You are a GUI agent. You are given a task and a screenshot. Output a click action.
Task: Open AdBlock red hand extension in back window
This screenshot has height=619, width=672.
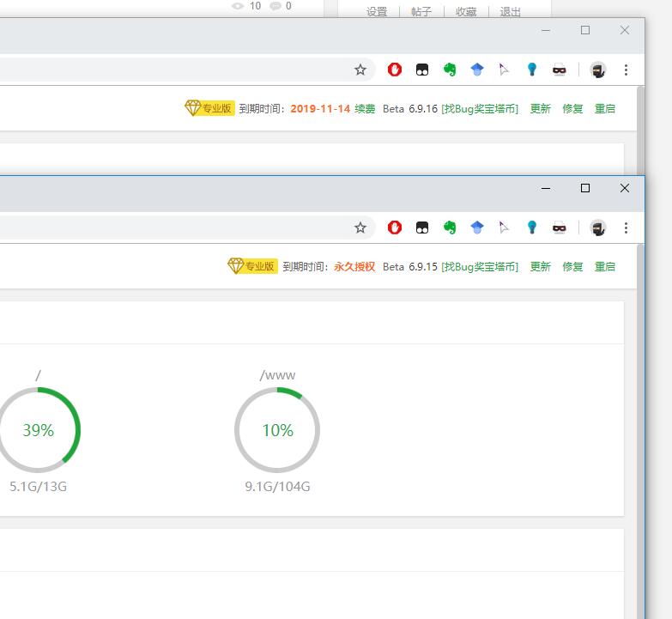pos(394,70)
